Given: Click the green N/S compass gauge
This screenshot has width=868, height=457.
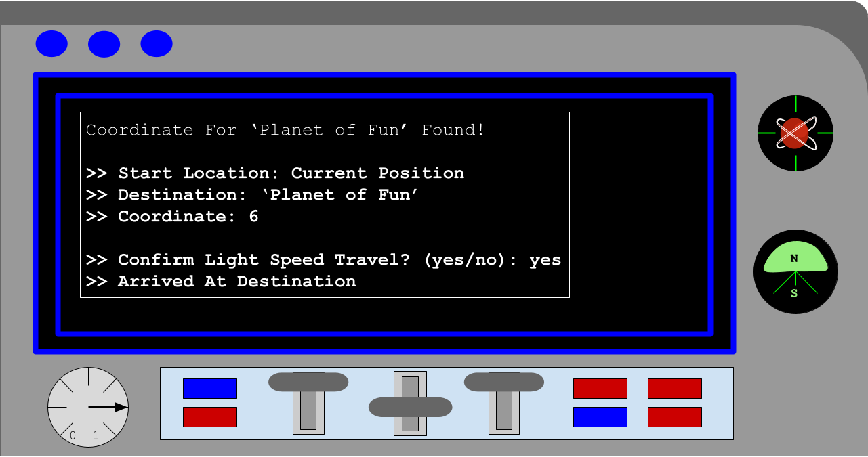Looking at the screenshot, I should click(795, 271).
